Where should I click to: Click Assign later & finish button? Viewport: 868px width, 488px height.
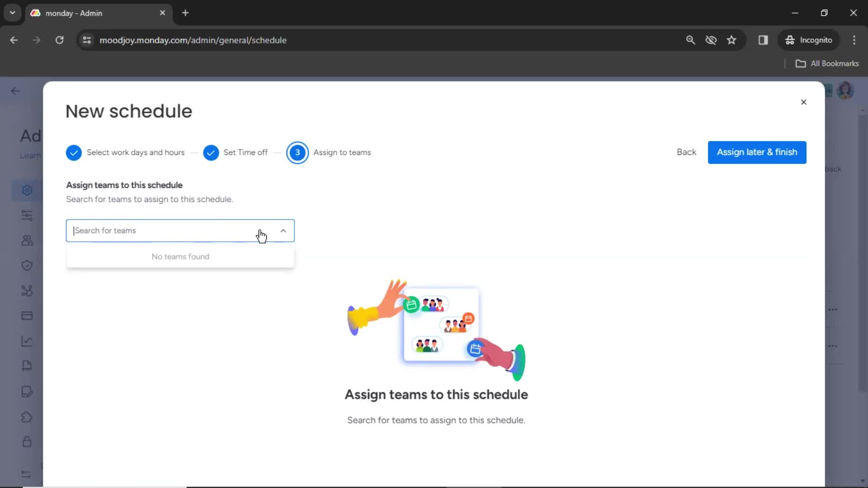click(x=757, y=152)
